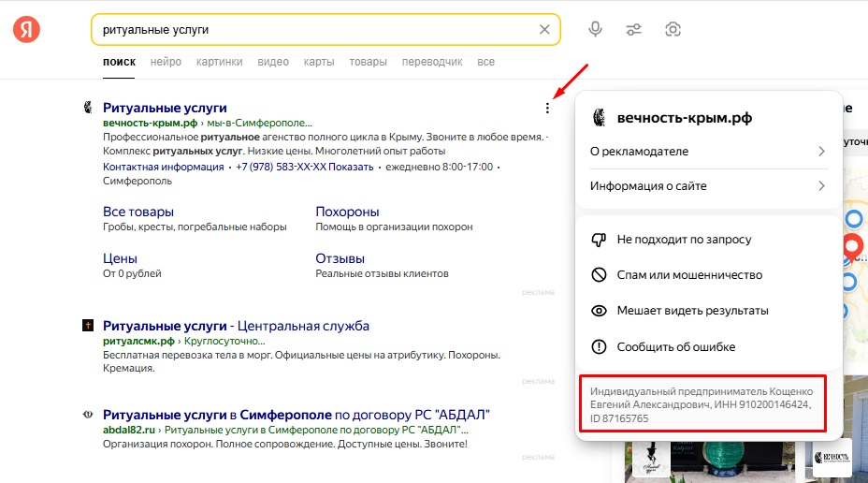Click the вечность-крым.рф popup header
This screenshot has height=483, width=868.
pyautogui.click(x=685, y=117)
